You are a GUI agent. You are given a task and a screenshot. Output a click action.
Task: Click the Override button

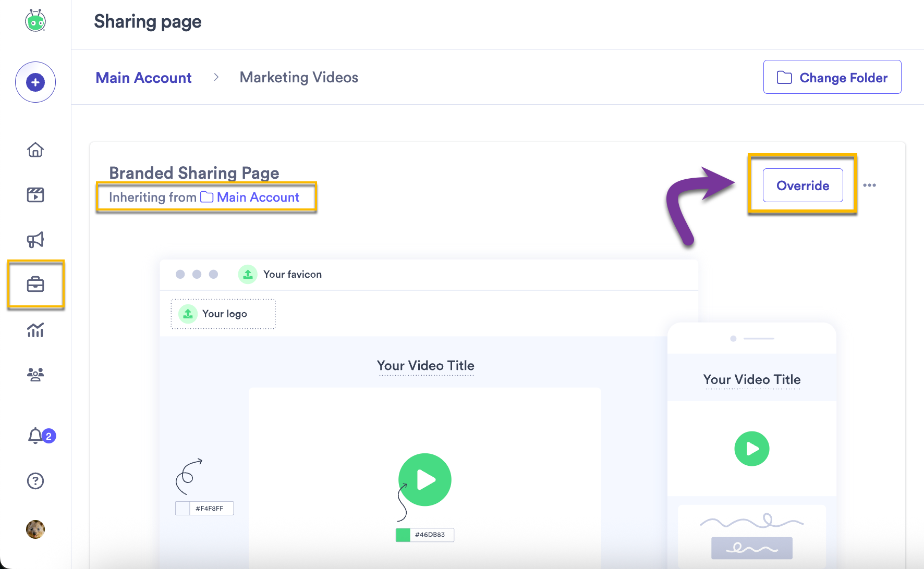[x=802, y=185]
